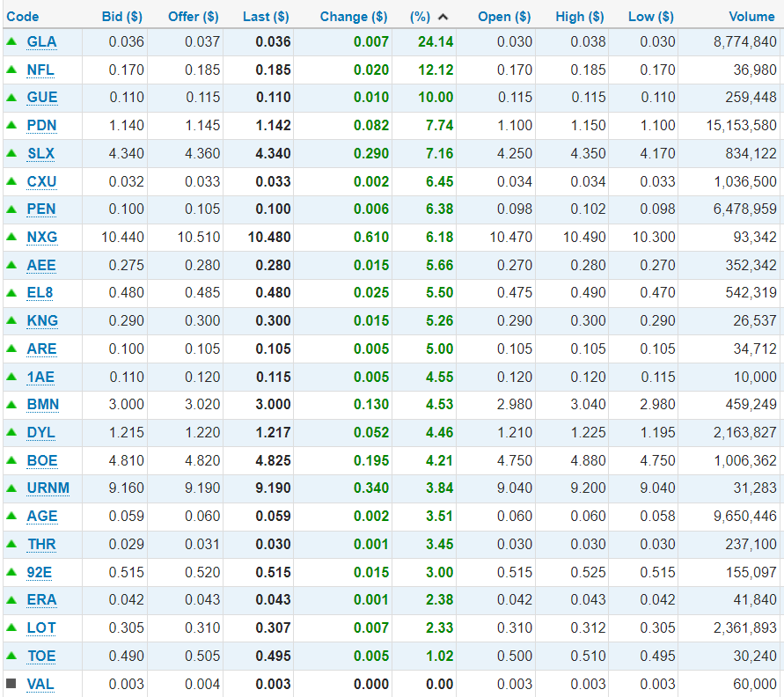784x697 pixels.
Task: Select PDN volume 15,153,580
Action: coord(741,126)
